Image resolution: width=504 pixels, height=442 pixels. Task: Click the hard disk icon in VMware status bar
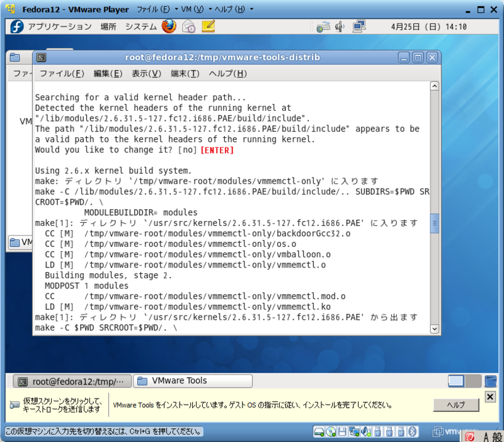coord(318,433)
